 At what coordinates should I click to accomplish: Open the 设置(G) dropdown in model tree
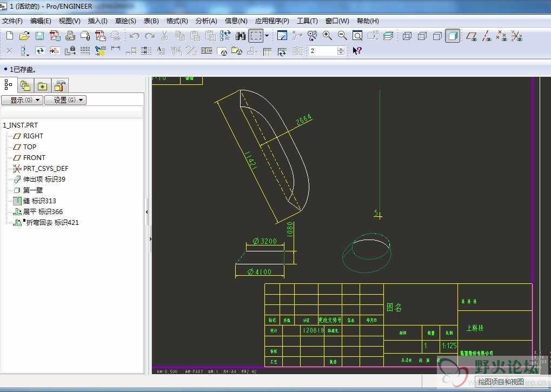coord(65,100)
